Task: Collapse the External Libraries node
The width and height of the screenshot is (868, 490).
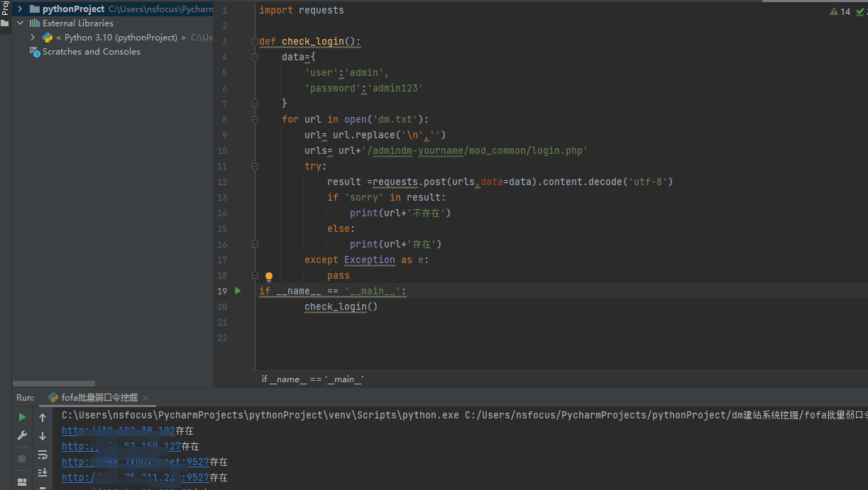Action: [20, 23]
